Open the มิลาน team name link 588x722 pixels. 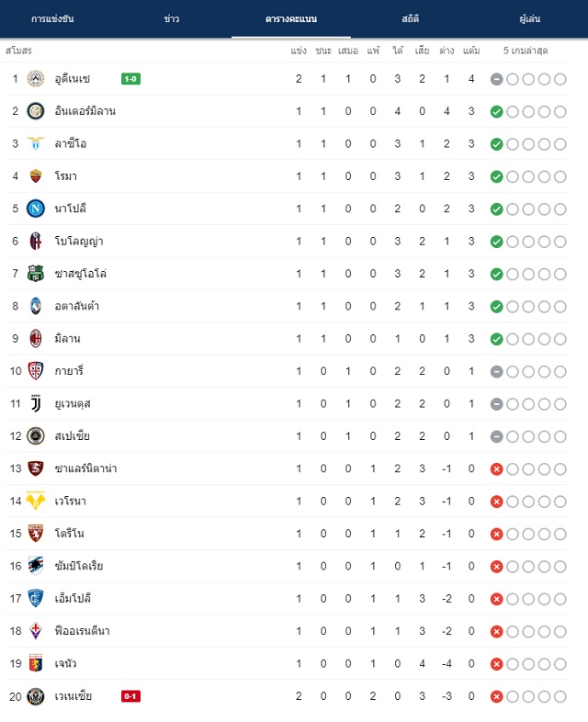[x=67, y=339]
